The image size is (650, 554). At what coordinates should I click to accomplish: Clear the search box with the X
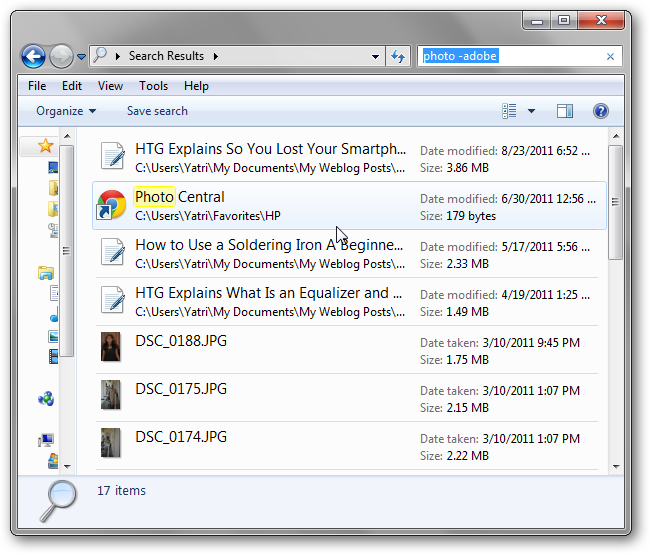[x=610, y=56]
